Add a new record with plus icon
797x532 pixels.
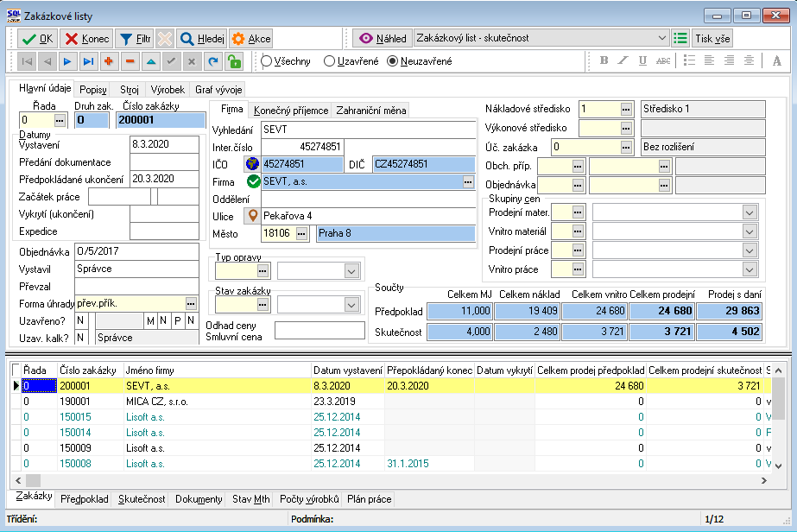109,61
